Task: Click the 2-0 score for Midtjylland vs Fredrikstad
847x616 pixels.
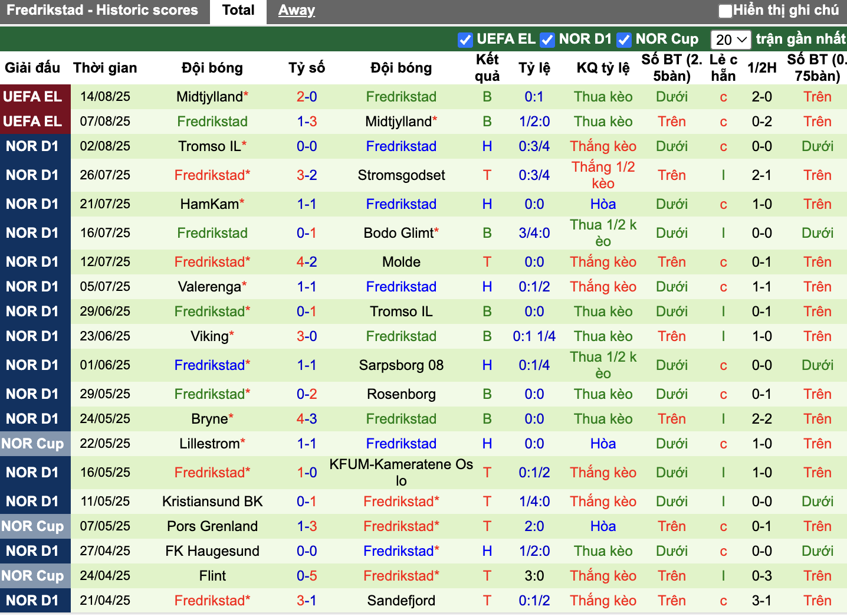Action: pyautogui.click(x=307, y=97)
